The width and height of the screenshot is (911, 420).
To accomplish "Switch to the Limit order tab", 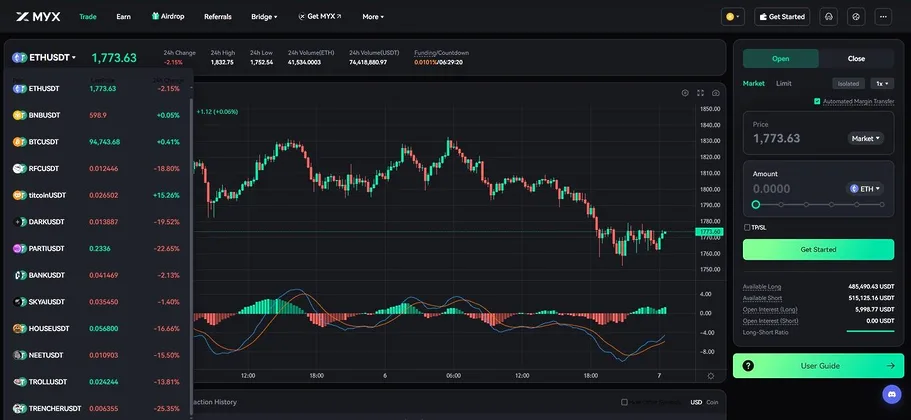I will 783,84.
